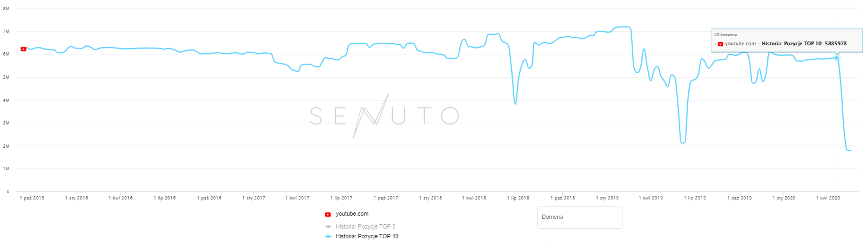The image size is (868, 241).
Task: Click the YouTube icon inside the tooltip
Action: tap(720, 44)
